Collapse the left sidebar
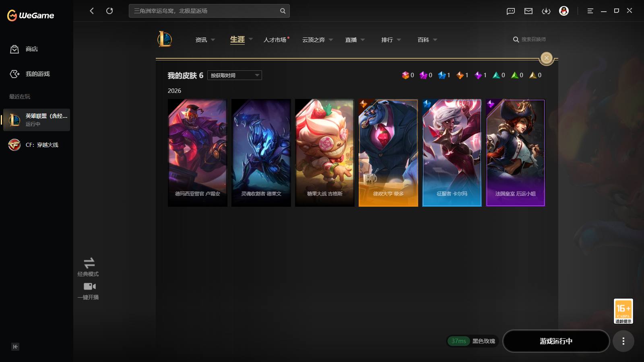This screenshot has height=362, width=644. [15, 347]
